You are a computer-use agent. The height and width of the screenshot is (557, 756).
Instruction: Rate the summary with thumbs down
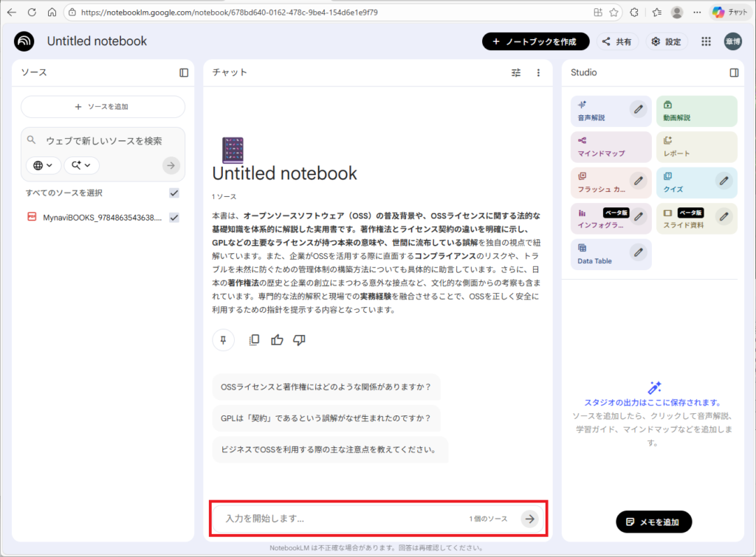click(299, 340)
